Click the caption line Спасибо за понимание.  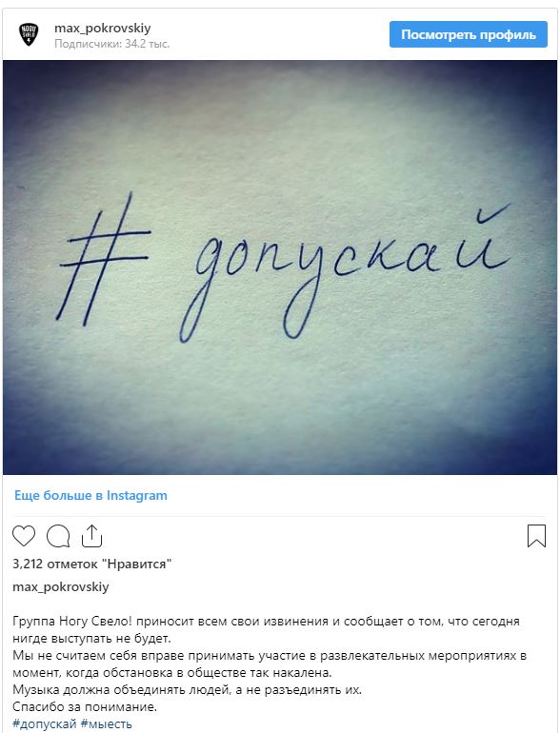tap(85, 706)
